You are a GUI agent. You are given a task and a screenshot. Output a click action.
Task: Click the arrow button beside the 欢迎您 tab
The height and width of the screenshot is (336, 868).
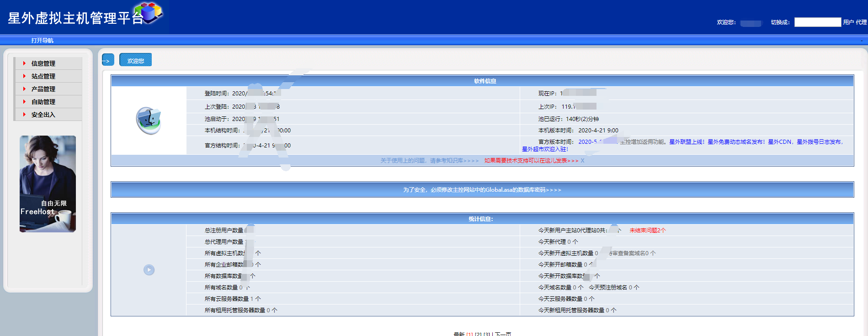click(x=108, y=60)
